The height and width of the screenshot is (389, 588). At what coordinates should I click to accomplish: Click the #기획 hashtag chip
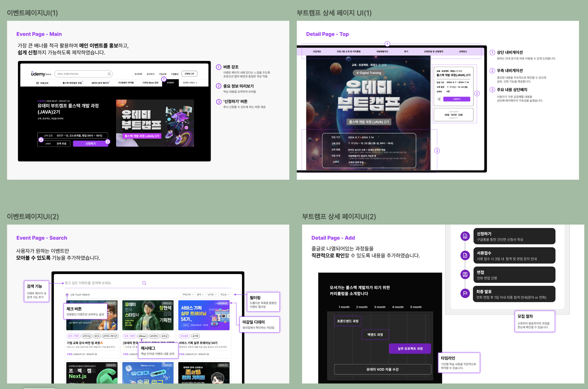pyautogui.click(x=196, y=336)
